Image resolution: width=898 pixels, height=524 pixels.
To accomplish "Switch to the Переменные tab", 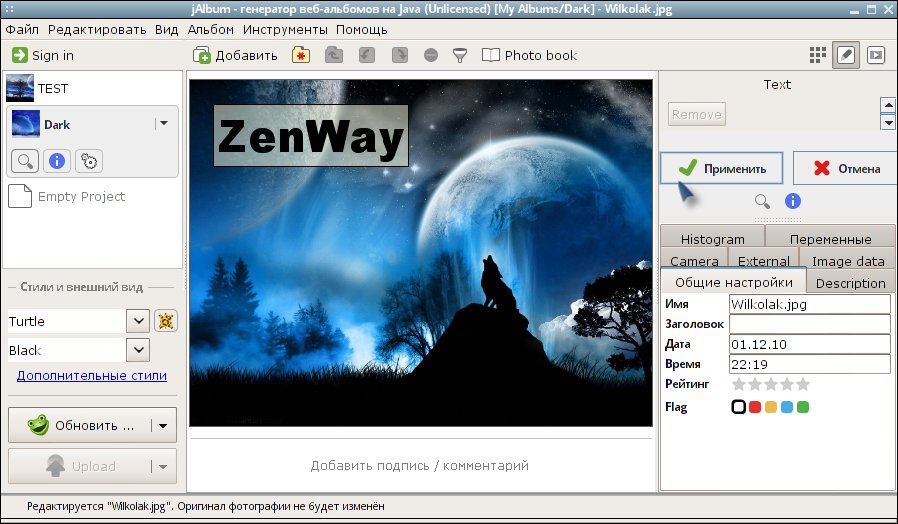I will (830, 237).
